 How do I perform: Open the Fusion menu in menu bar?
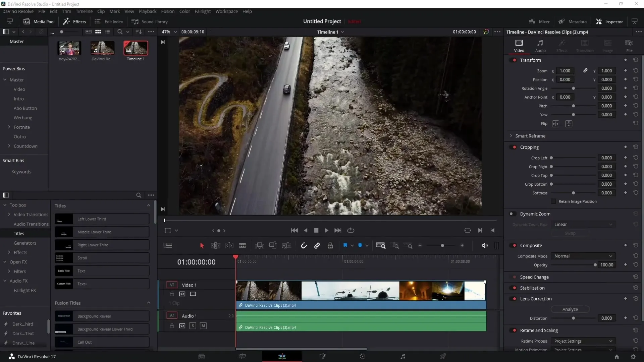click(168, 11)
